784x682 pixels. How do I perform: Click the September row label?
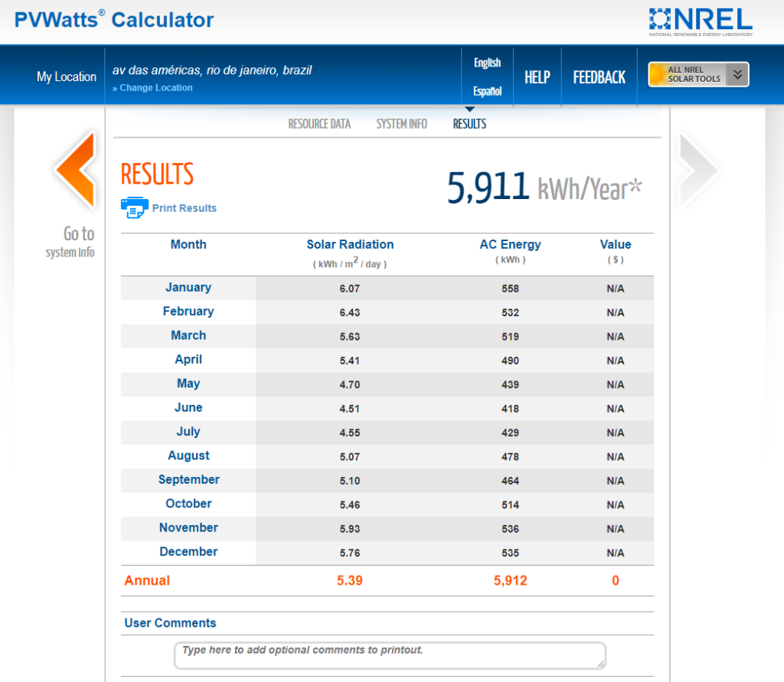[x=189, y=479]
